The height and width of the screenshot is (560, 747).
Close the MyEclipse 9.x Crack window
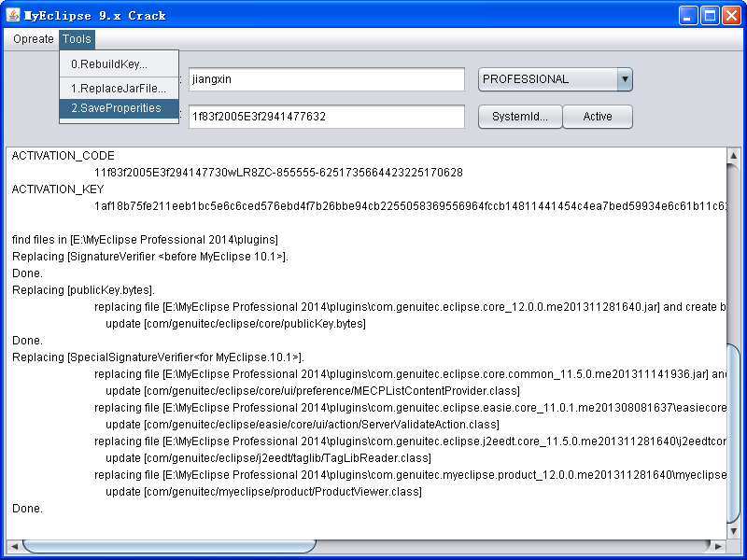(x=731, y=16)
